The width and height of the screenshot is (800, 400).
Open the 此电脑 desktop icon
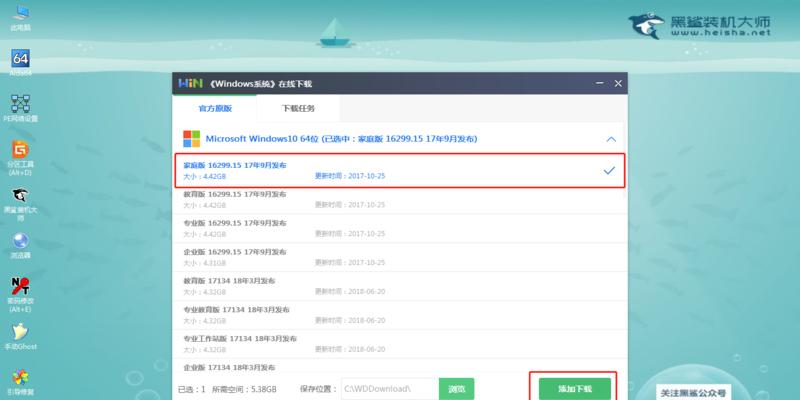(20, 16)
